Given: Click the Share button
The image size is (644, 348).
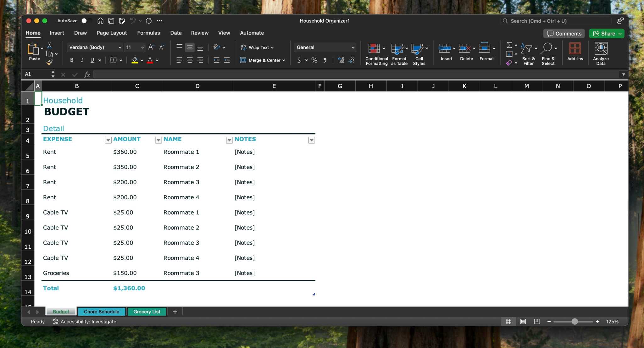Looking at the screenshot, I should coord(606,33).
